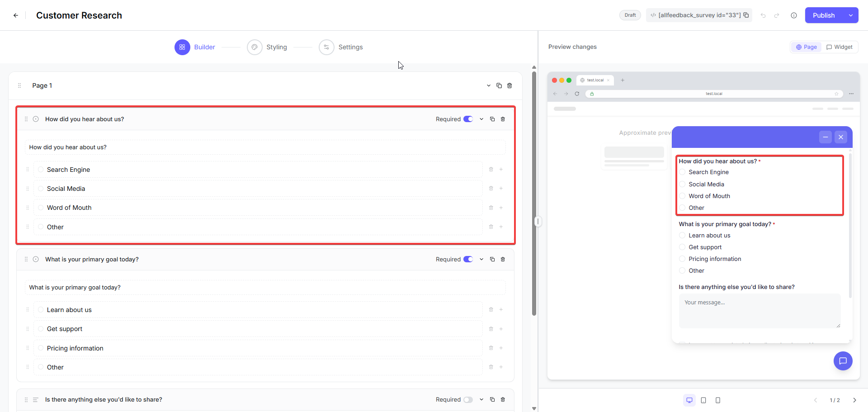
Task: Delete the 'What is your primary goal today?' question
Action: point(503,260)
